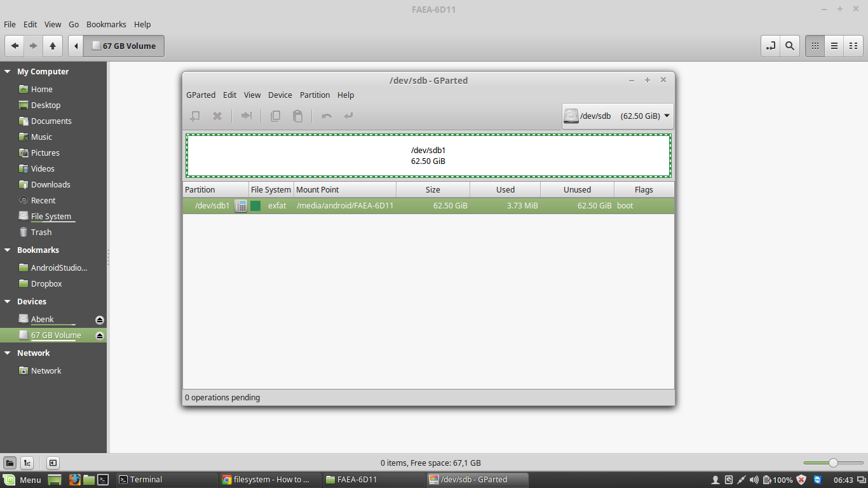The width and height of the screenshot is (868, 488).
Task: Click the path bar left scroll arrow
Action: click(x=76, y=46)
